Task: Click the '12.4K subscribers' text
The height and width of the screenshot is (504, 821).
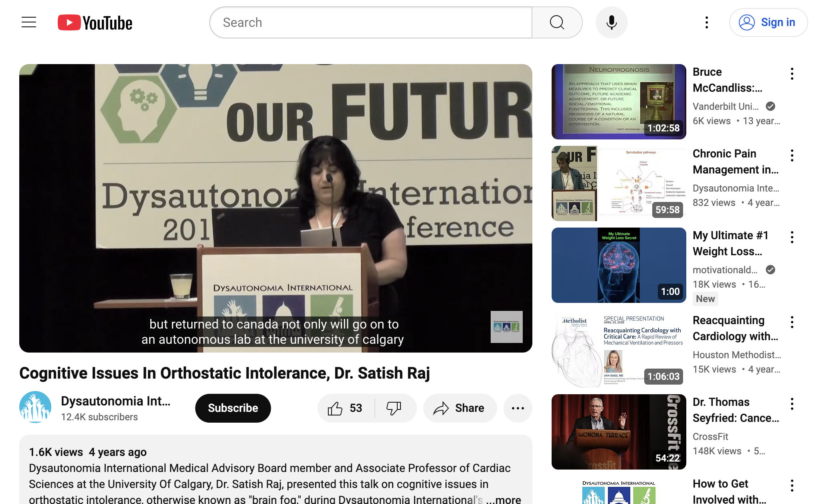Action: point(99,417)
